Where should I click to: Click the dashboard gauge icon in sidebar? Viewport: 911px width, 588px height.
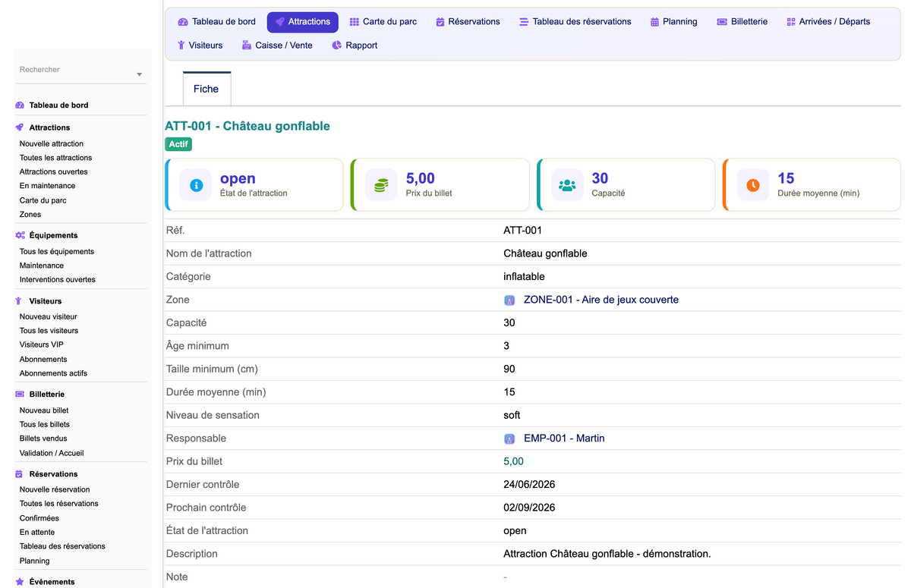point(20,105)
